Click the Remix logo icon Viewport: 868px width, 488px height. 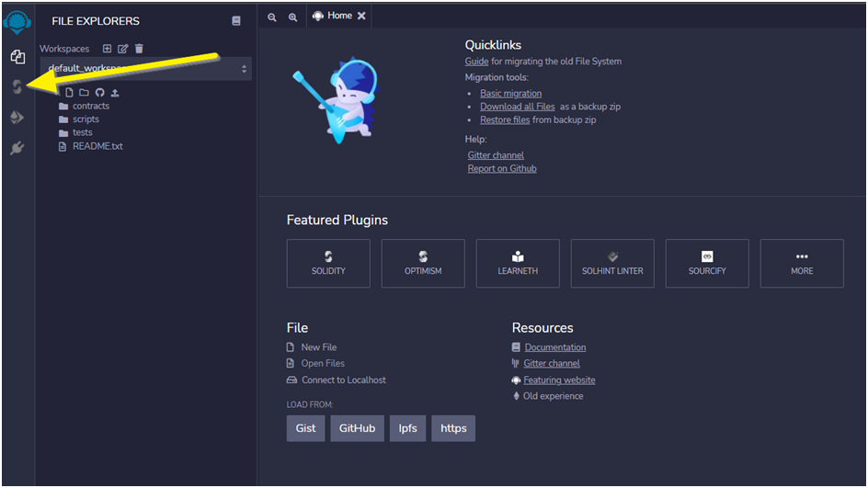coord(17,23)
